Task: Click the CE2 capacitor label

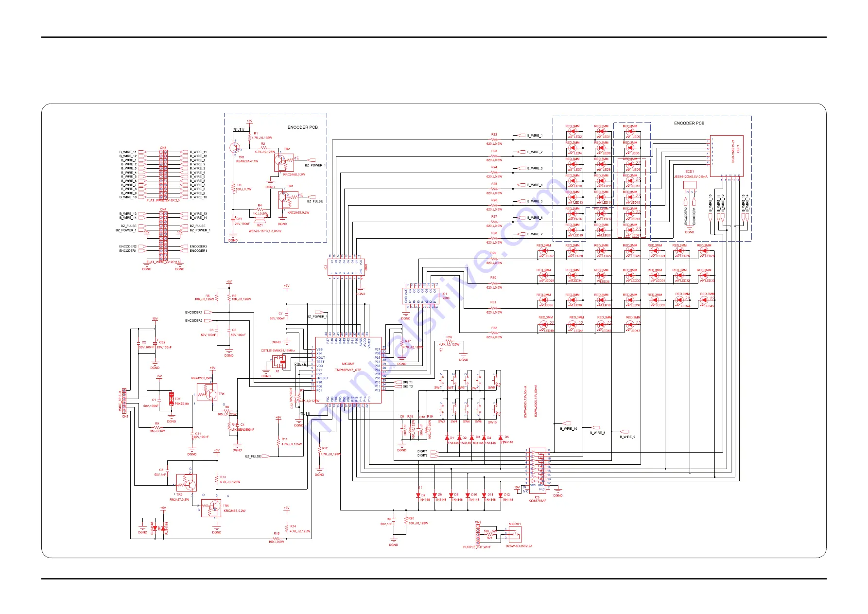Action: click(x=162, y=342)
